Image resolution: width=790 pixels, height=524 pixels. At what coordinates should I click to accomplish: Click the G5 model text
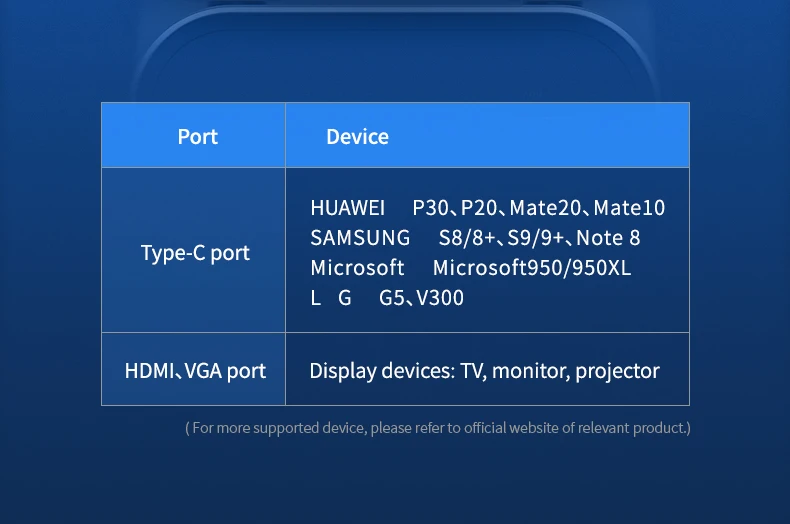click(x=391, y=298)
